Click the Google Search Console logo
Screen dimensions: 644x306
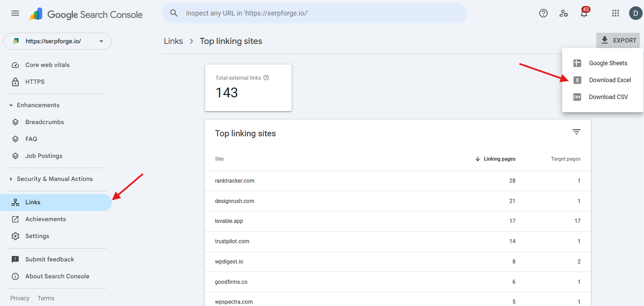click(86, 14)
